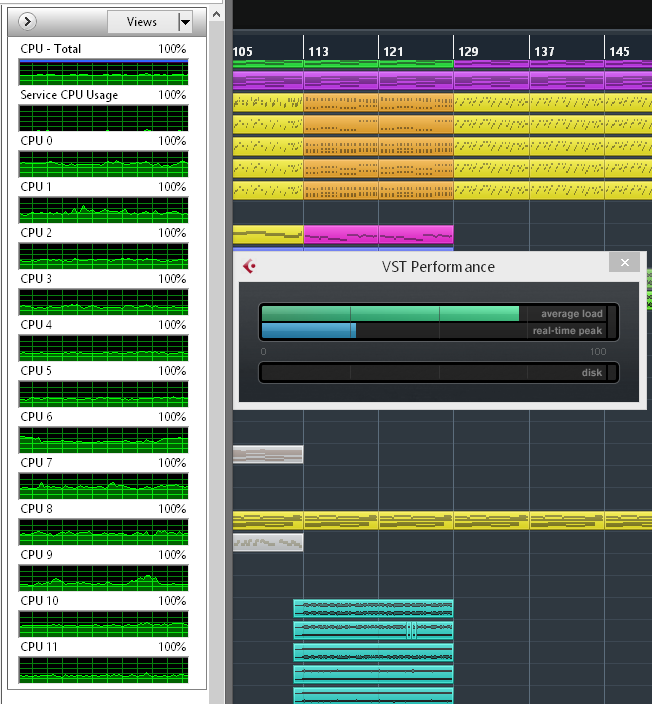
Task: Click bar 129 on the timeline ruler
Action: pos(468,52)
